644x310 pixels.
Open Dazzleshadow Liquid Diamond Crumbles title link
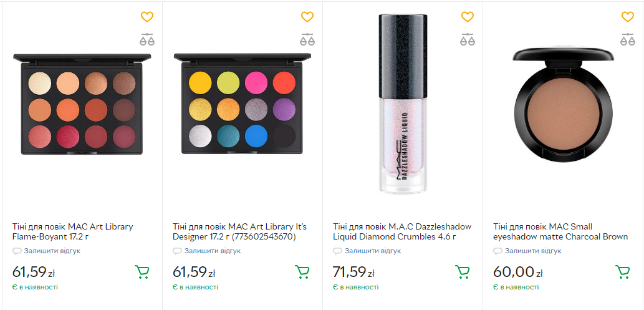tap(402, 231)
